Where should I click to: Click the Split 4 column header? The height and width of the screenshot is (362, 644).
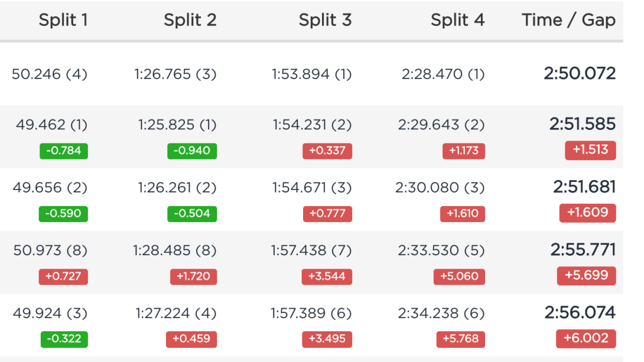(x=457, y=20)
